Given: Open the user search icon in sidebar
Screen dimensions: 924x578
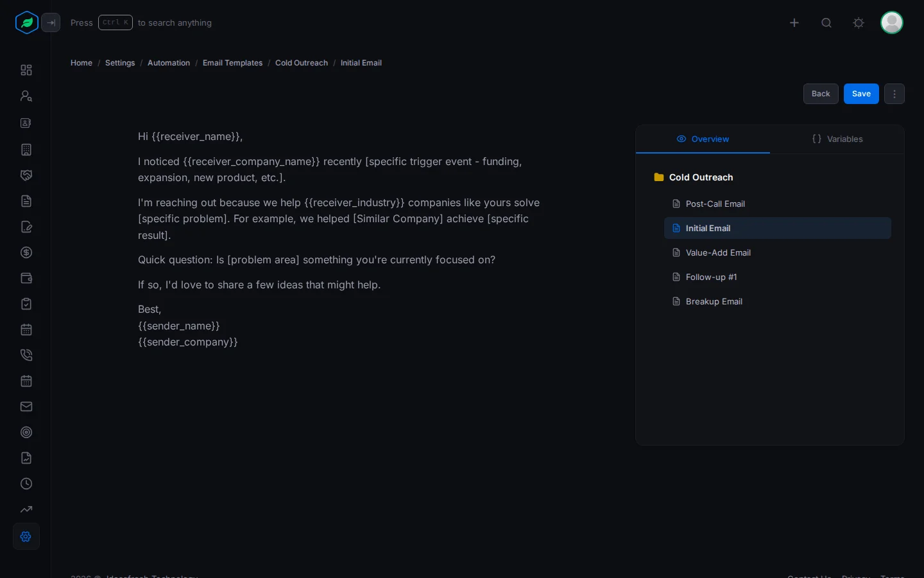Looking at the screenshot, I should pos(26,96).
